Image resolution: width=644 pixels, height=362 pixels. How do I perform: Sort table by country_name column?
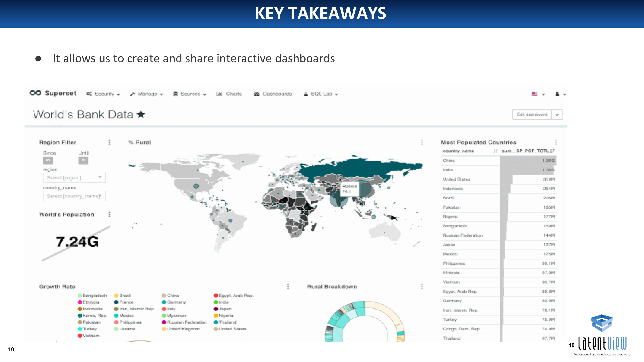(470, 151)
